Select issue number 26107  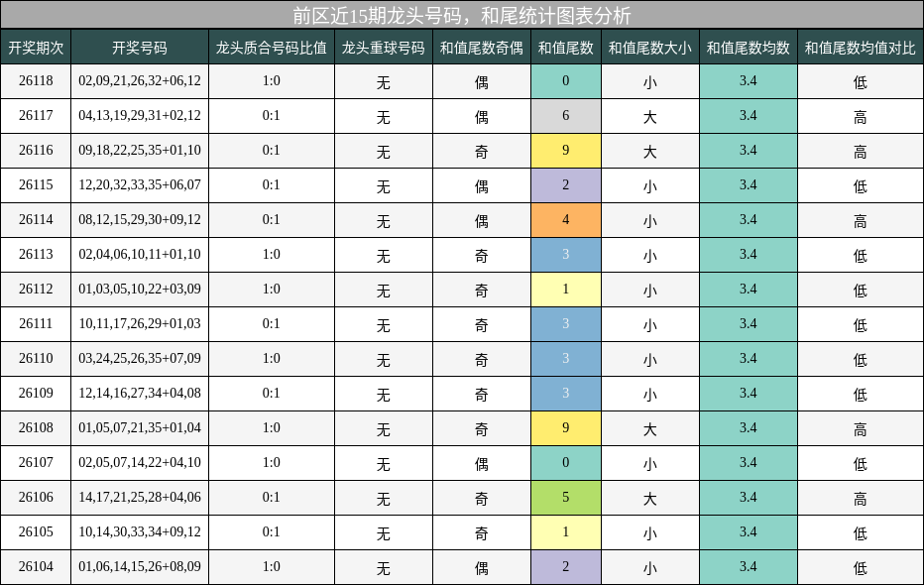click(36, 462)
